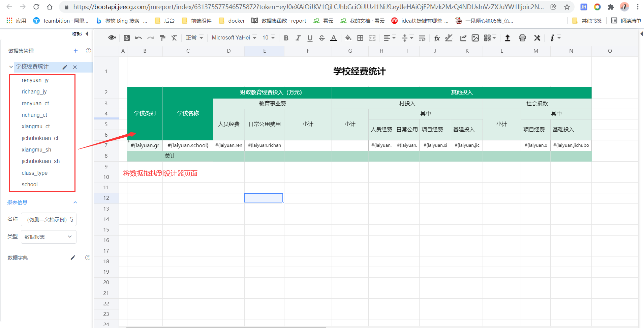Click the preview eye icon in toolbar
The height and width of the screenshot is (328, 644).
point(112,38)
